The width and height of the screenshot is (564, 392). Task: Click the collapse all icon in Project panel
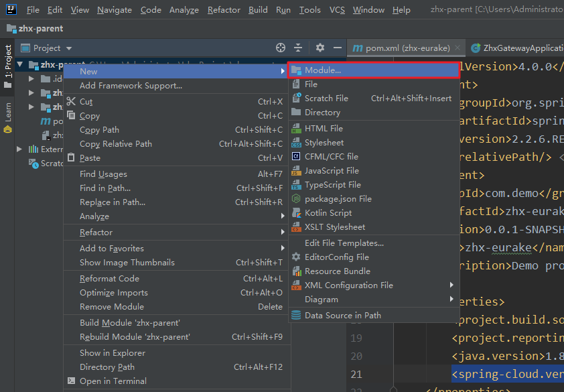pos(298,48)
